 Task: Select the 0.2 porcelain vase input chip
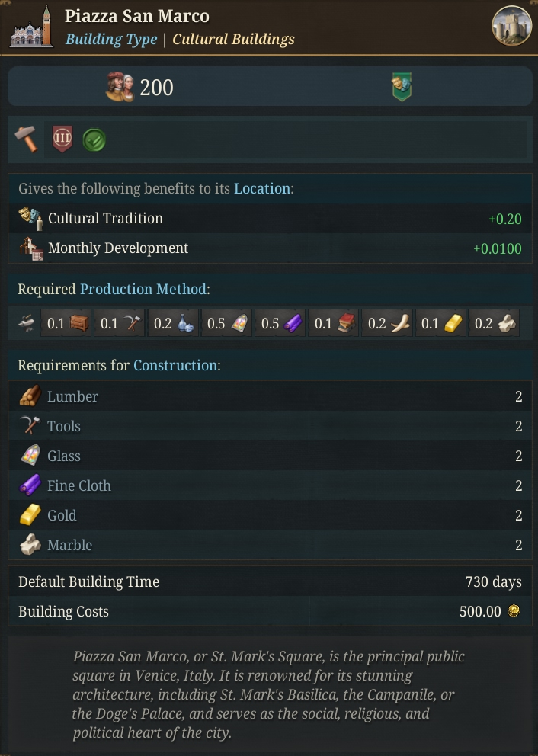pos(172,323)
